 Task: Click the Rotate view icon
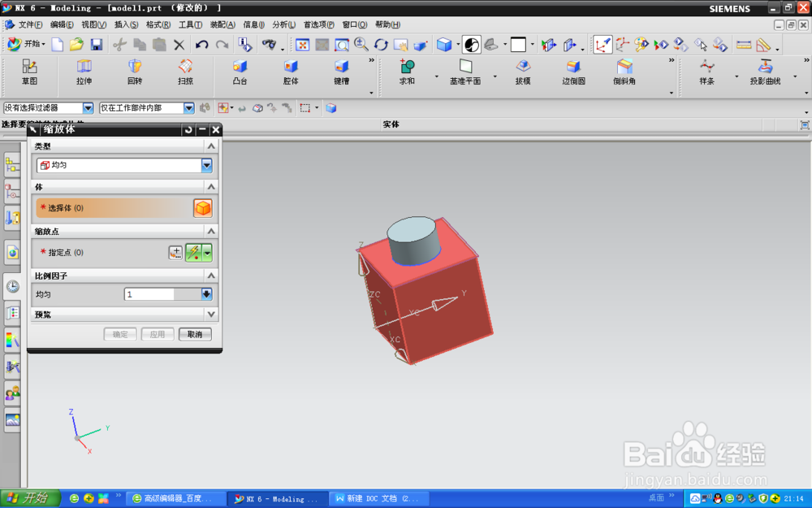pyautogui.click(x=381, y=45)
